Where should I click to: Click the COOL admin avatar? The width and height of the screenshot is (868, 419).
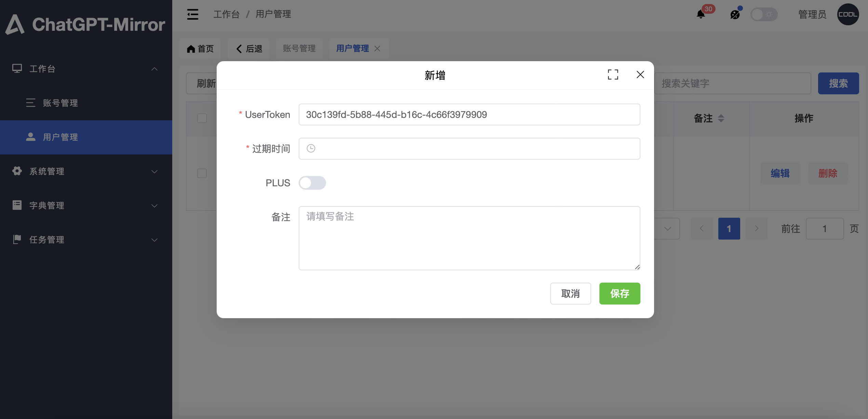(847, 14)
